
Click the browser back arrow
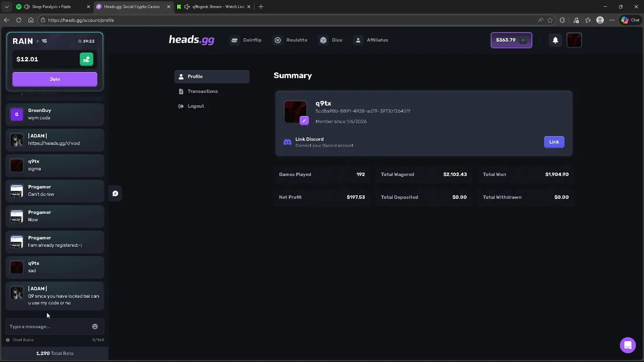point(7,20)
